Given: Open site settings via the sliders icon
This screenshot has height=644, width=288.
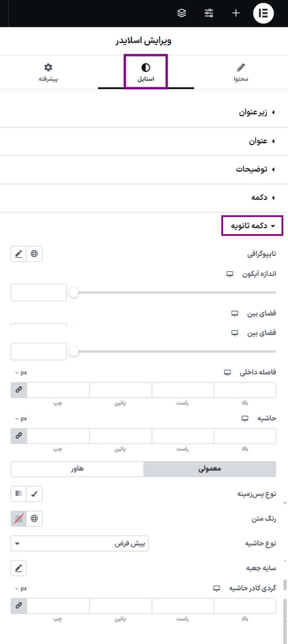Looking at the screenshot, I should click(209, 13).
